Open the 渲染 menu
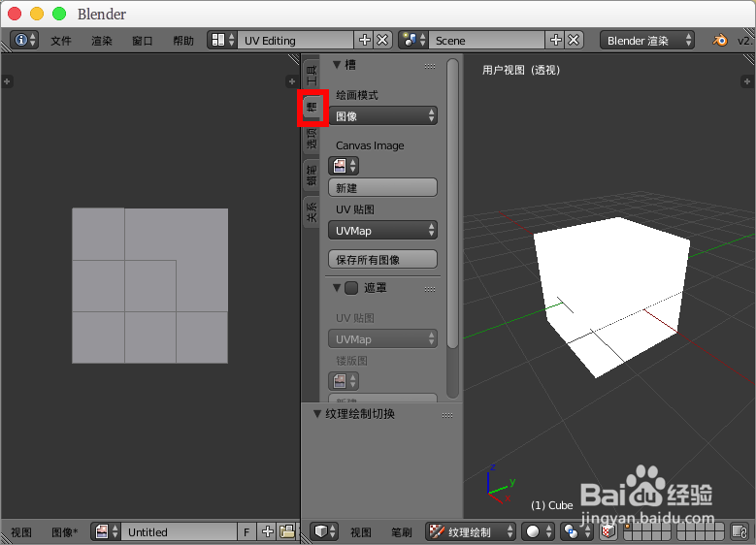756x545 pixels. (102, 41)
